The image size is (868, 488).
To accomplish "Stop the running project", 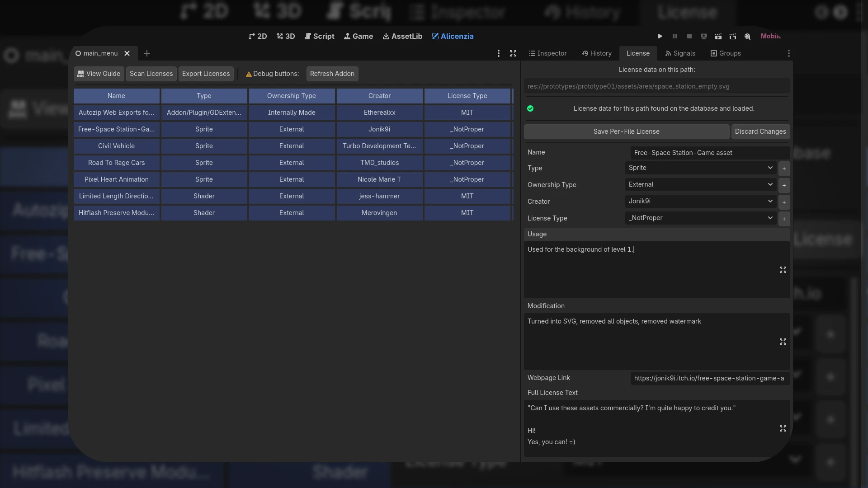I will point(689,36).
